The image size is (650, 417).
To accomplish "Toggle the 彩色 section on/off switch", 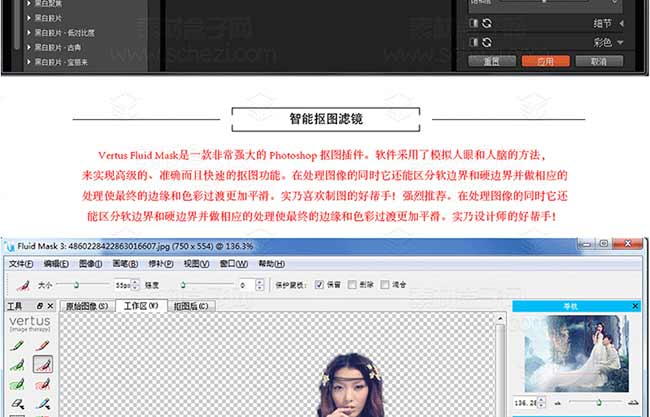I will tap(474, 42).
